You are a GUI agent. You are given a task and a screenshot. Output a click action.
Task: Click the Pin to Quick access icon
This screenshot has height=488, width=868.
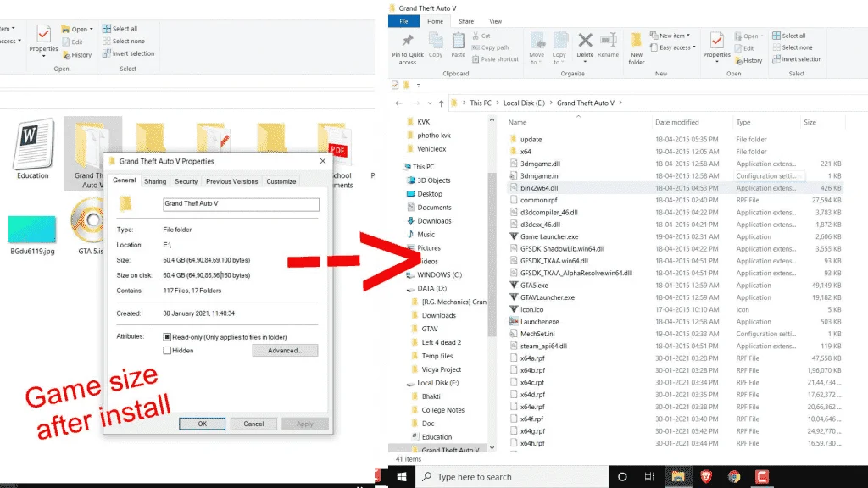[408, 41]
